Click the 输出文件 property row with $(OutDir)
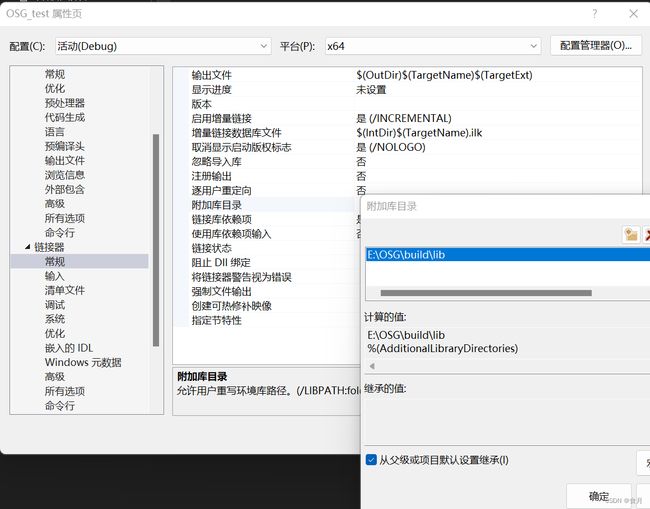Viewport: 650px width, 509px height. click(415, 75)
